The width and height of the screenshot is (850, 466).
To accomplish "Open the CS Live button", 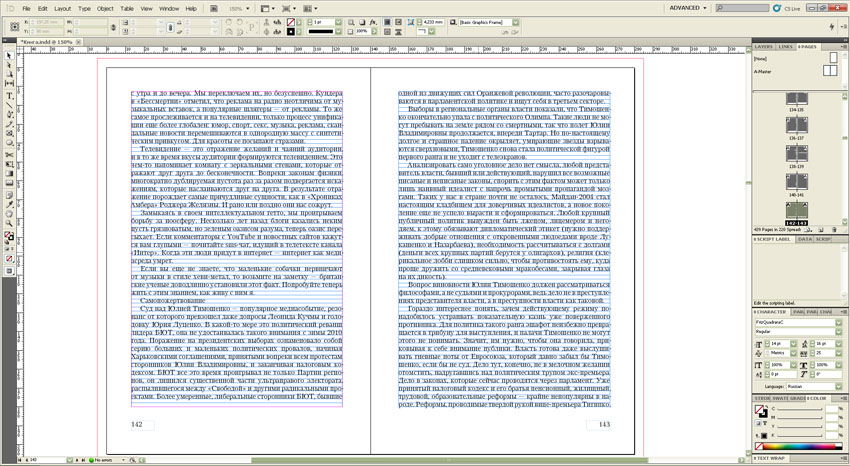I will 787,9.
